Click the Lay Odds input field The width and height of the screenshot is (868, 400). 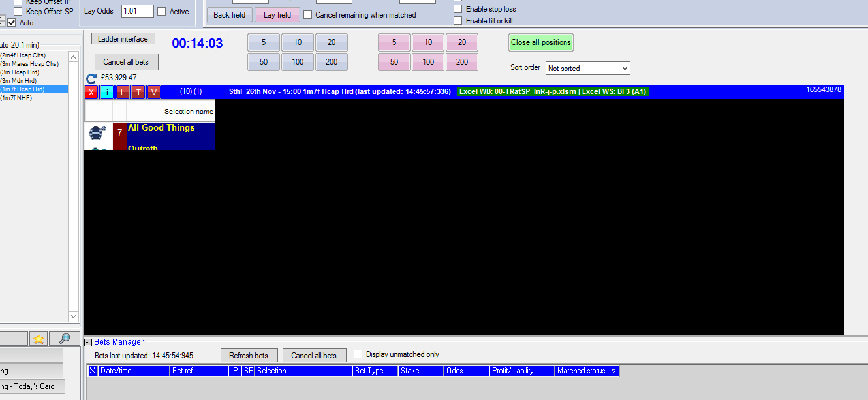pyautogui.click(x=138, y=11)
